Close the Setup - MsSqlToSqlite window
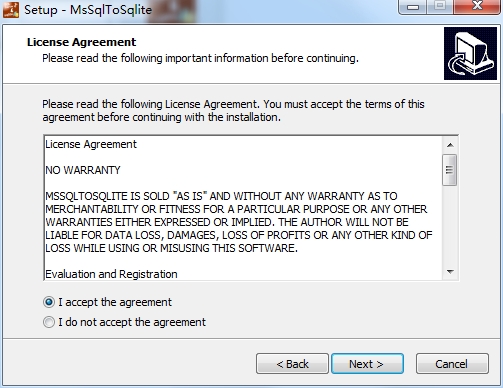 [477, 7]
